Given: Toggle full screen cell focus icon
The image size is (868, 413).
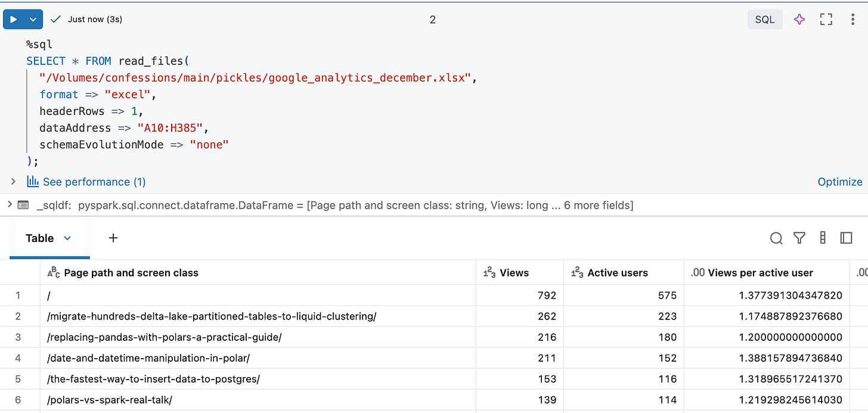Looking at the screenshot, I should 826,19.
